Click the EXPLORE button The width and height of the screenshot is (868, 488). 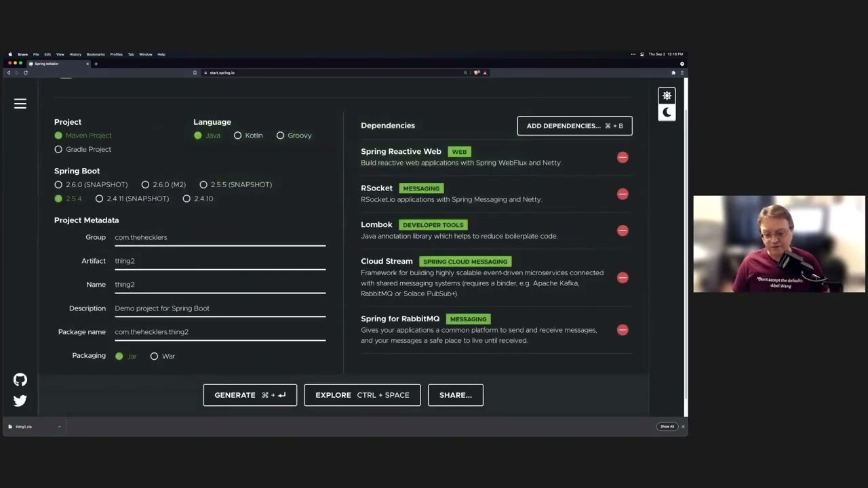coord(362,395)
